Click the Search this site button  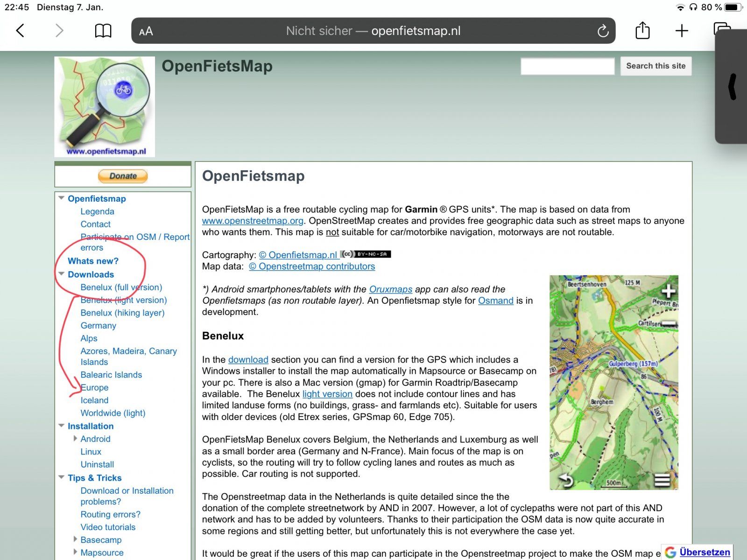coord(656,66)
